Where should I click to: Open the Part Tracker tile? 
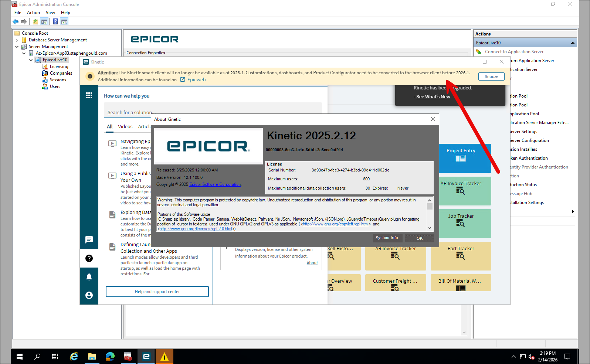[461, 256]
